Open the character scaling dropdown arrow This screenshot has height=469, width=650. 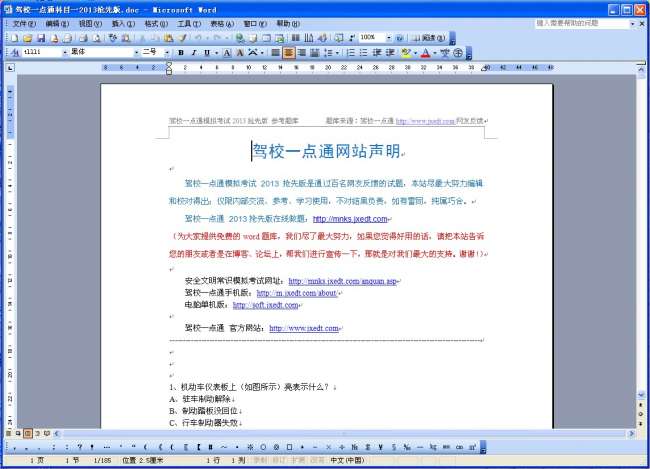tap(262, 53)
